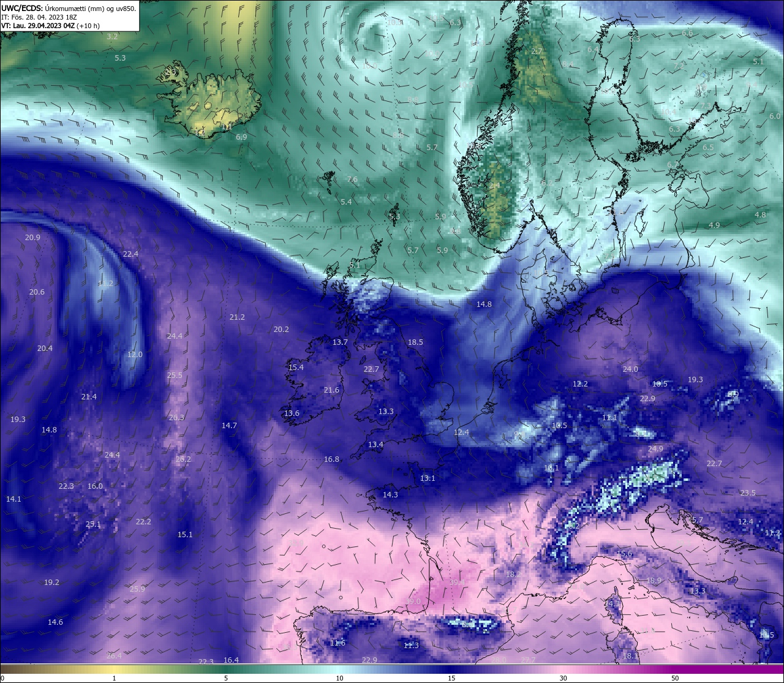
Task: Click the '14.6' map value
Action: tap(55, 622)
